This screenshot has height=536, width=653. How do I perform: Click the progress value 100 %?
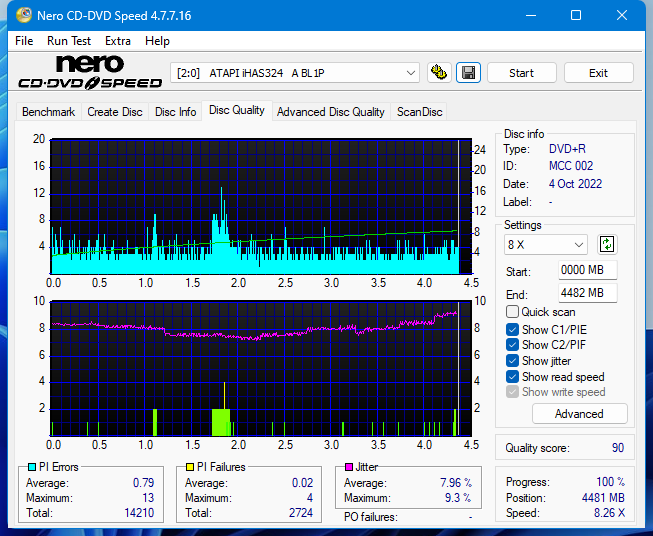pos(610,482)
